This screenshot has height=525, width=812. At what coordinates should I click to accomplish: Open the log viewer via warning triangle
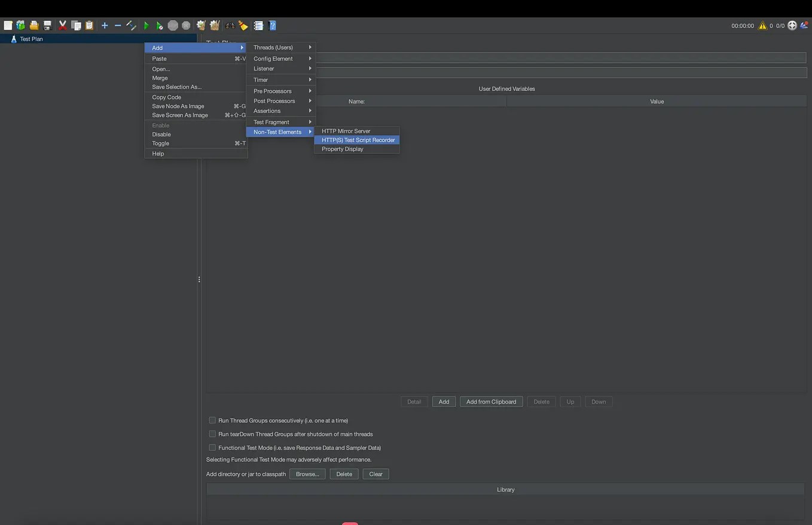[762, 26]
